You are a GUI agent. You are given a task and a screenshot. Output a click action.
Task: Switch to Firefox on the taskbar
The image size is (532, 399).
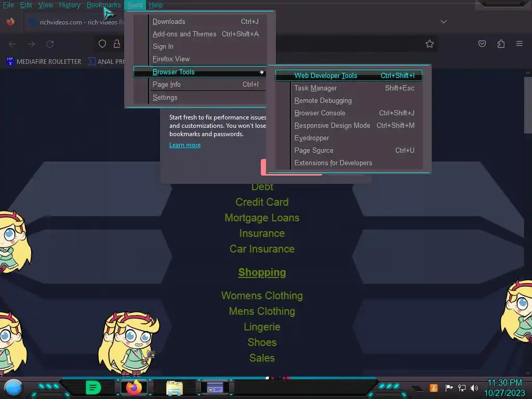[134, 388]
